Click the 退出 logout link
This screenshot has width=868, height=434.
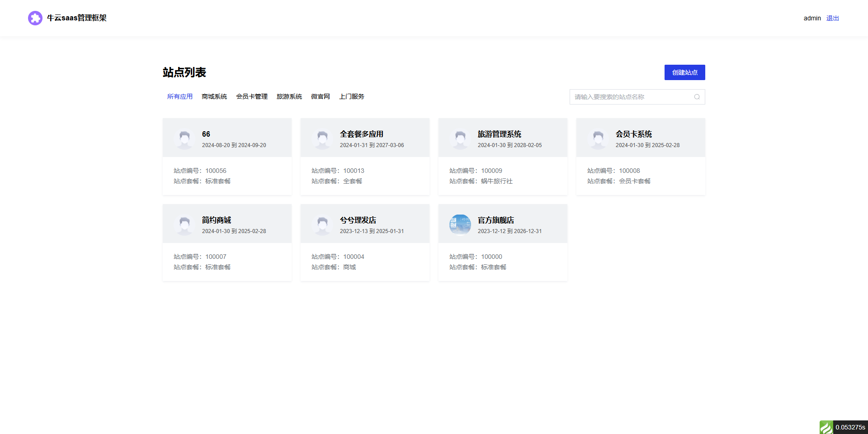[832, 18]
